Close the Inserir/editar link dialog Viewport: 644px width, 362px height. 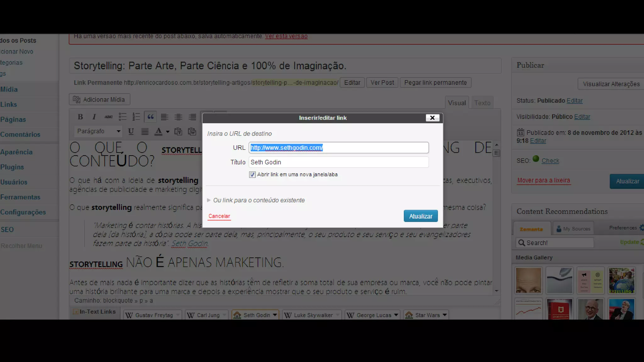[432, 118]
